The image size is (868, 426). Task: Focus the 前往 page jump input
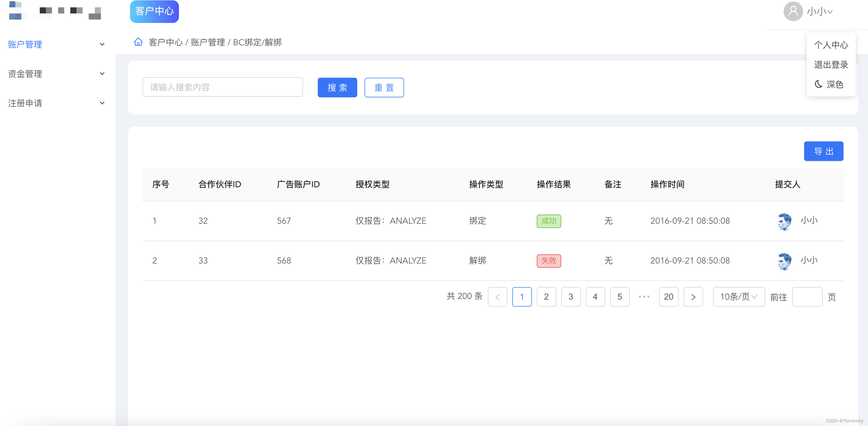point(807,297)
